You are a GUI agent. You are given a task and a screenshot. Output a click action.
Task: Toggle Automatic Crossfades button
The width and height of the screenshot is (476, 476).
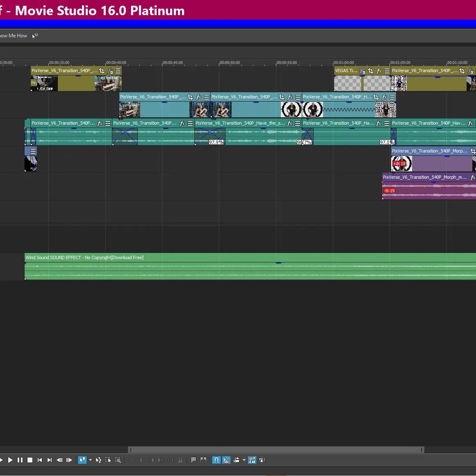[x=226, y=460]
